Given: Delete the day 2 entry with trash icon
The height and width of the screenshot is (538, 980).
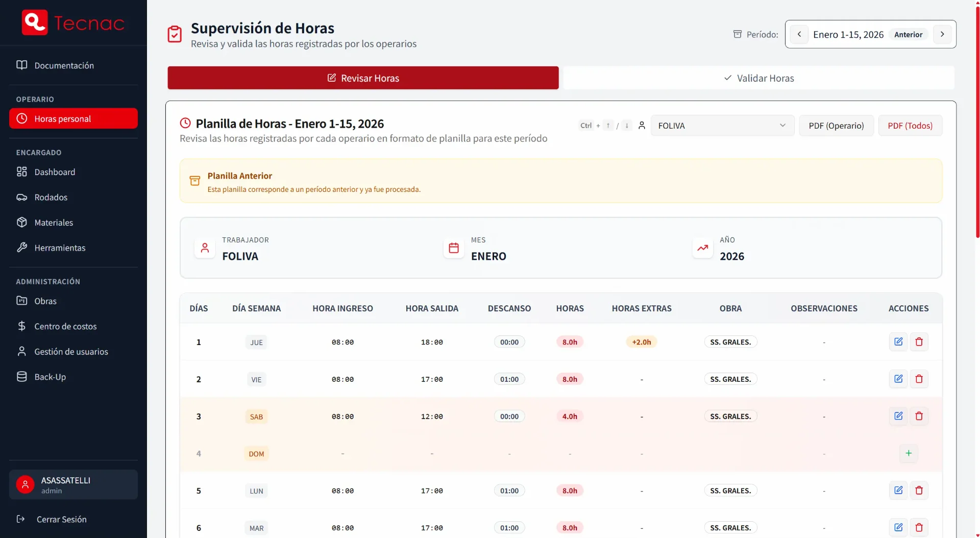Looking at the screenshot, I should coord(919,379).
